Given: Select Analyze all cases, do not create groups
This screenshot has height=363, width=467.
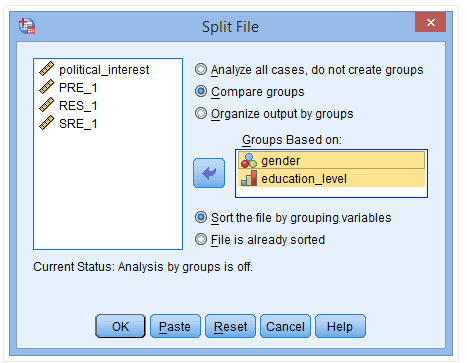Looking at the screenshot, I should [x=201, y=69].
